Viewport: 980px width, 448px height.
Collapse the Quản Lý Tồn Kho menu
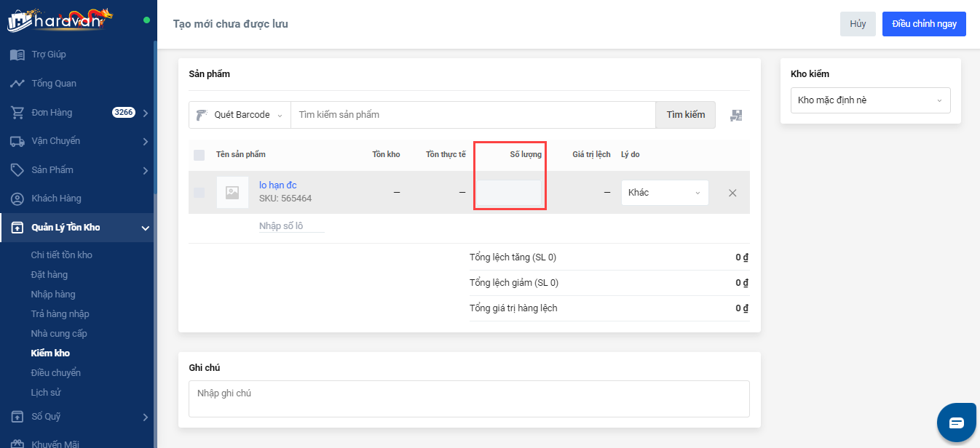[145, 228]
